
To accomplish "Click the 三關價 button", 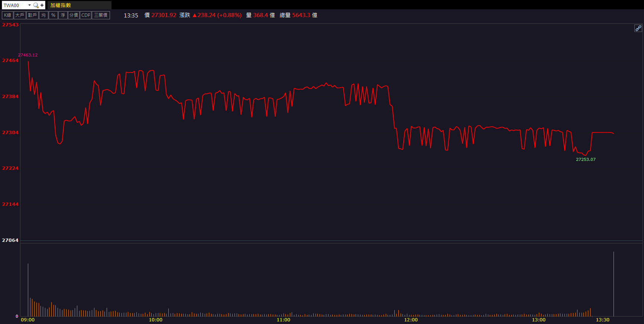I will [x=101, y=15].
